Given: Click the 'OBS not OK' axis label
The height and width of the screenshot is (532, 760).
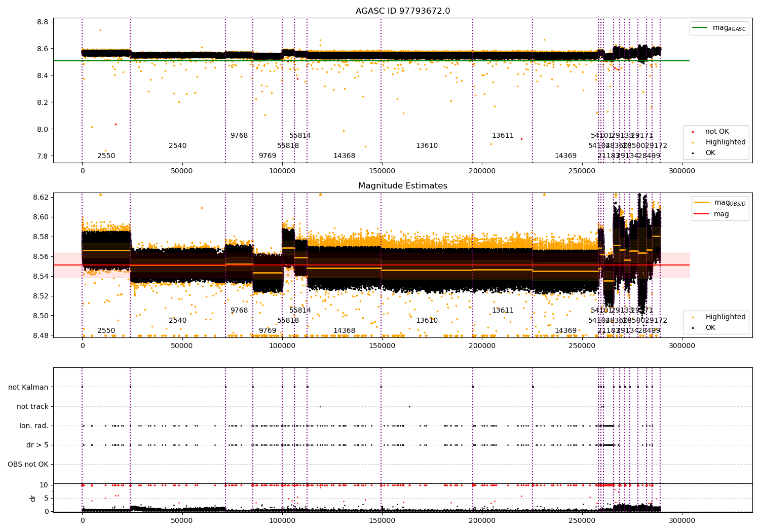Looking at the screenshot, I should pos(28,465).
